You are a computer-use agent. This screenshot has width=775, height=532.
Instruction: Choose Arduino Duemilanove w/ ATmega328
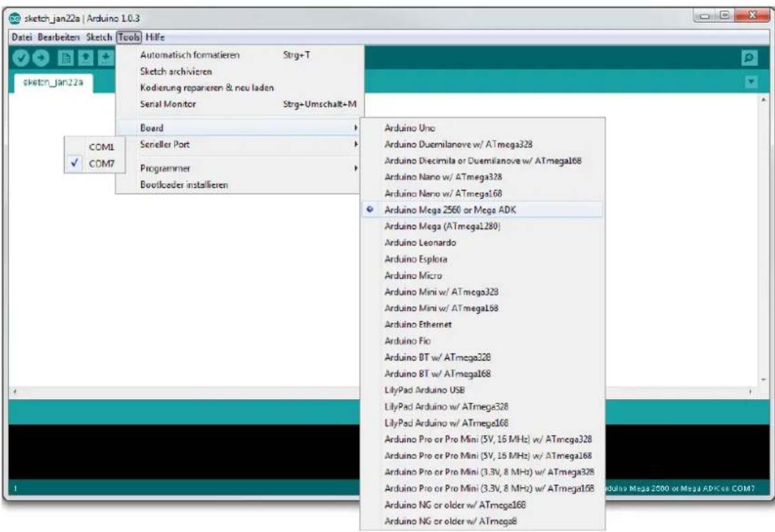tap(482, 145)
